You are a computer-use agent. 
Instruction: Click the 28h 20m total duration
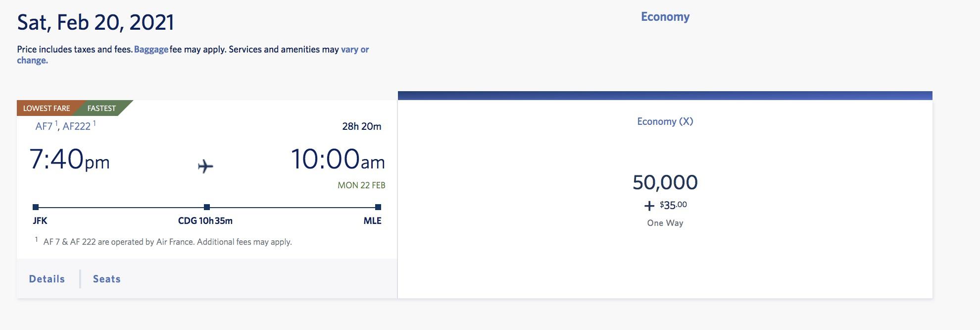[x=362, y=126]
